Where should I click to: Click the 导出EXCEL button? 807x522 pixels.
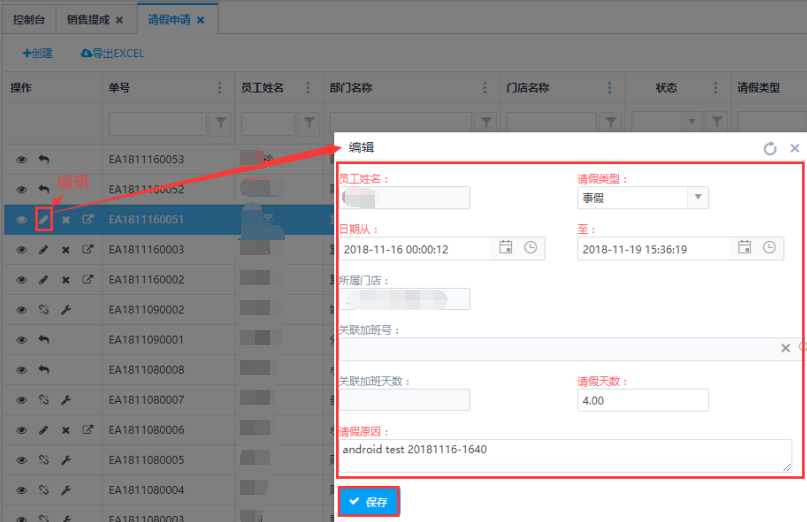coord(112,53)
